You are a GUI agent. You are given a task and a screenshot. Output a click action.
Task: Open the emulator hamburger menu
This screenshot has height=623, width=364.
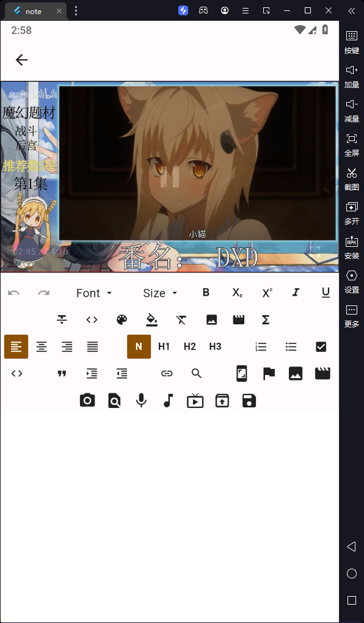tap(246, 11)
